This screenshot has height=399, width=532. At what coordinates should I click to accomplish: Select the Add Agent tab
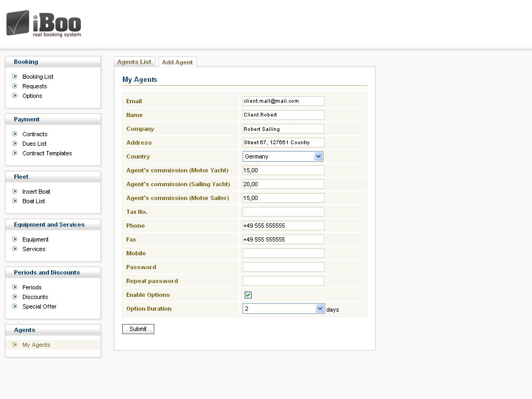(x=177, y=62)
